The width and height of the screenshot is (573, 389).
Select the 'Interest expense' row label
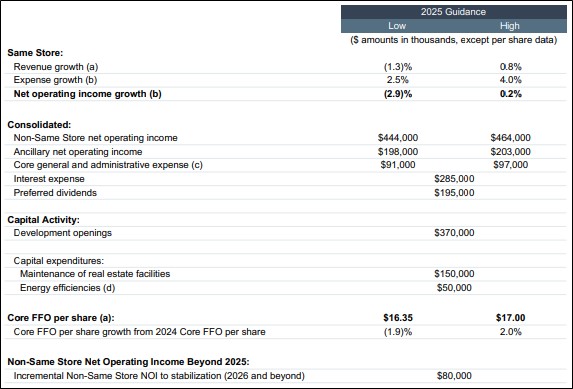[49, 179]
